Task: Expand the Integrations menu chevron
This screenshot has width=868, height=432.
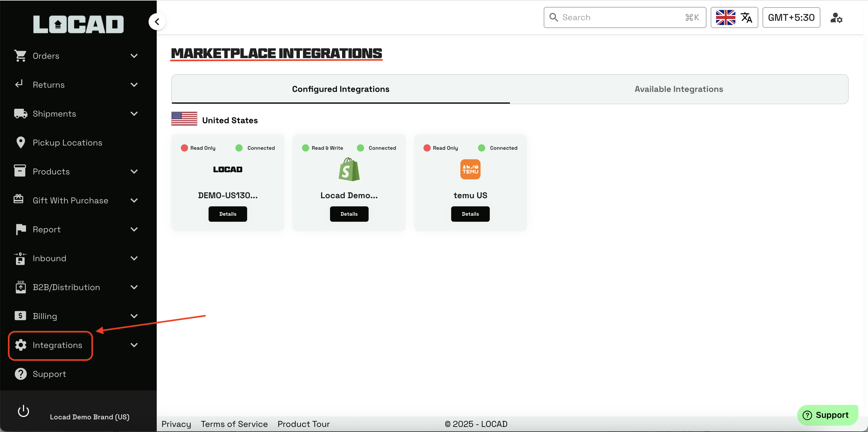Action: coord(134,345)
